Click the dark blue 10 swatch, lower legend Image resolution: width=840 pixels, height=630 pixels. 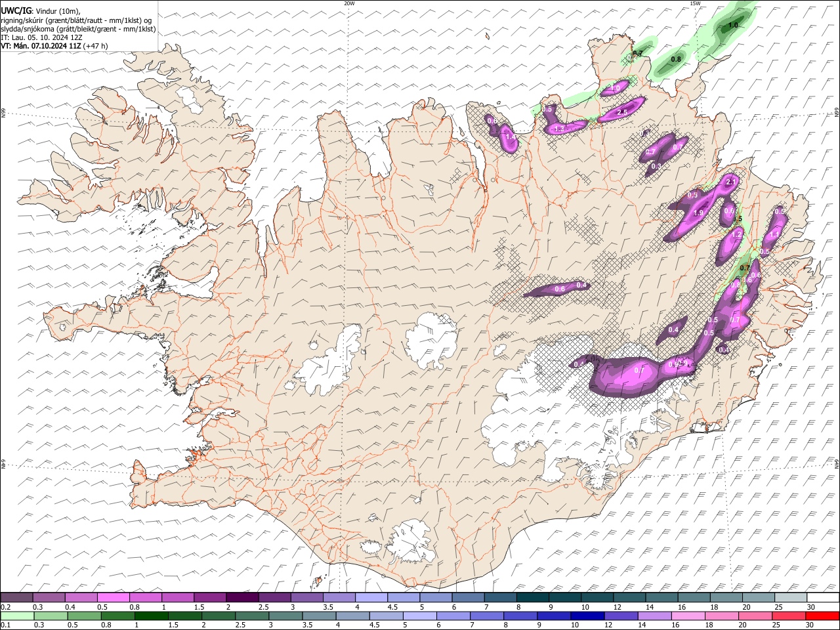587,616
